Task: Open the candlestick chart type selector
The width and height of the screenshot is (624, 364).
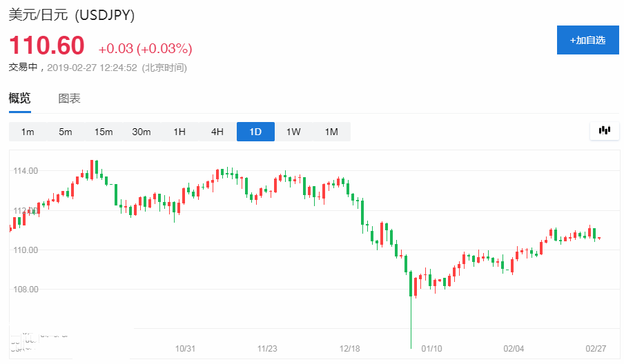Action: coord(605,130)
